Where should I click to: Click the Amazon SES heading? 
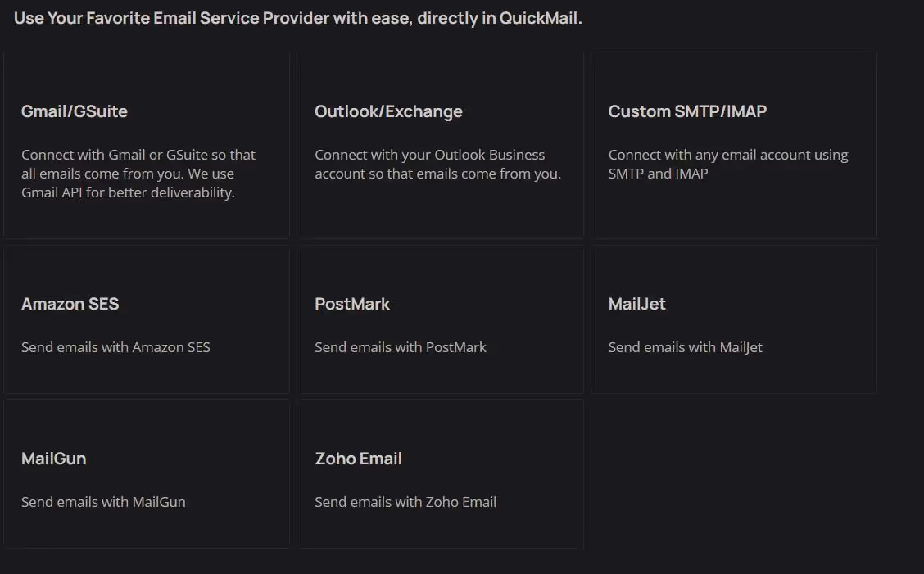coord(70,304)
